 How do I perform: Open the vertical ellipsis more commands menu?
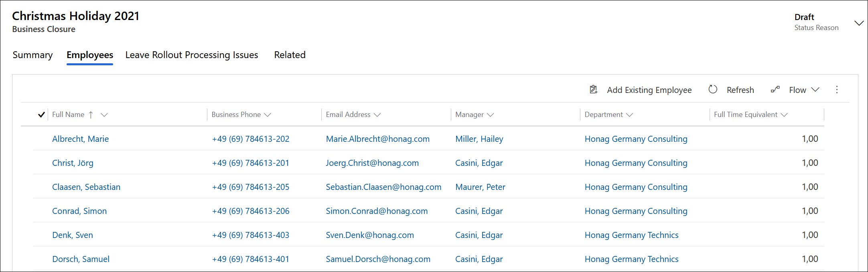click(x=837, y=90)
